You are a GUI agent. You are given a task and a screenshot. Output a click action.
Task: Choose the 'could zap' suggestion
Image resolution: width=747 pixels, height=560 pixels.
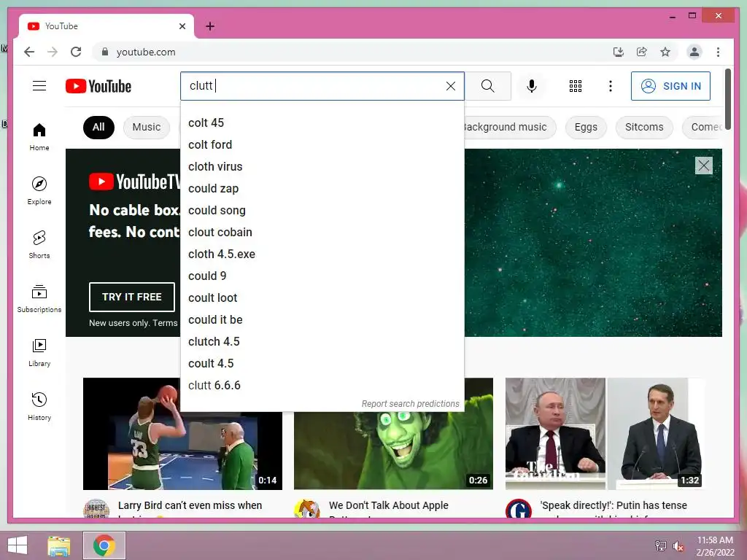click(322, 189)
